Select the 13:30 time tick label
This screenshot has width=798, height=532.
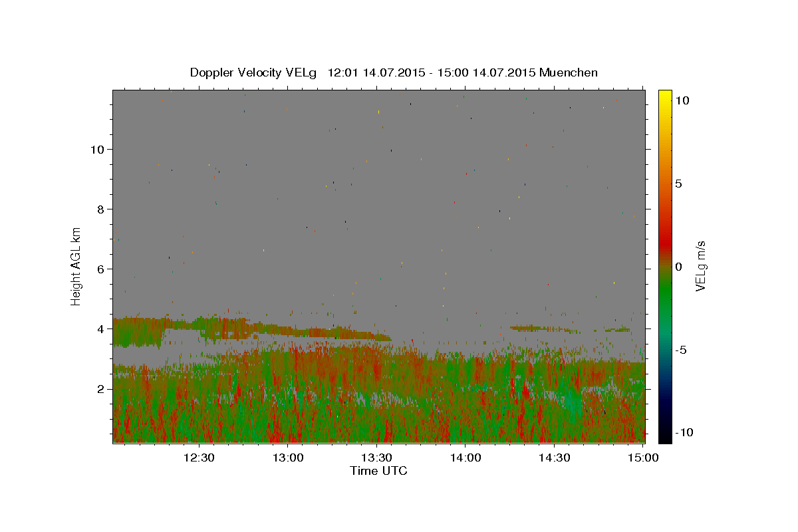pos(377,458)
